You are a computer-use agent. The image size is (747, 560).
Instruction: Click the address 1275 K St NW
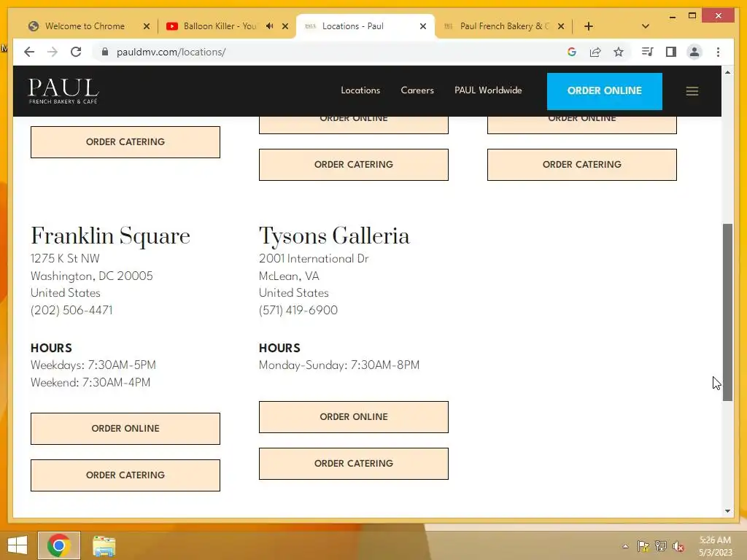pos(65,259)
